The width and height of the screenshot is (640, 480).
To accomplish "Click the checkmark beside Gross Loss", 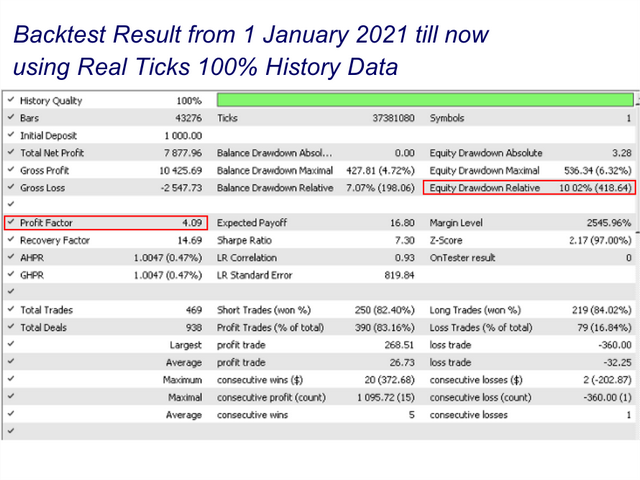I will pyautogui.click(x=11, y=187).
